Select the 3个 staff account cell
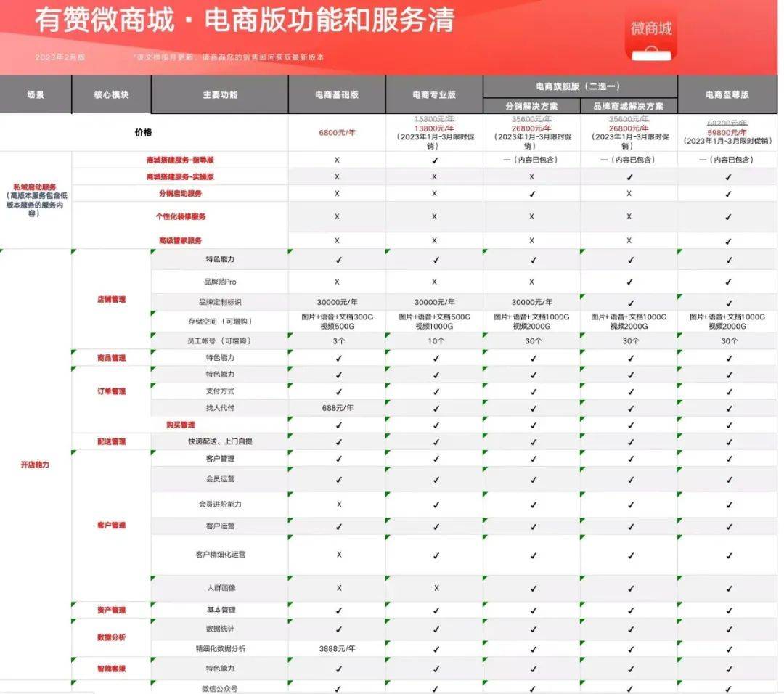Screen dimensions: 784x694 coord(338,340)
